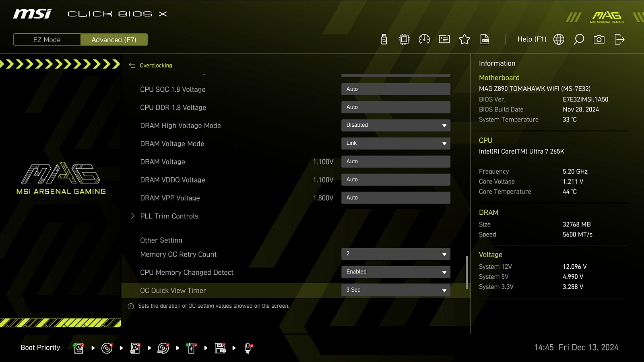This screenshot has width=644, height=362.
Task: Click the information icon beside the help description
Action: click(x=131, y=306)
